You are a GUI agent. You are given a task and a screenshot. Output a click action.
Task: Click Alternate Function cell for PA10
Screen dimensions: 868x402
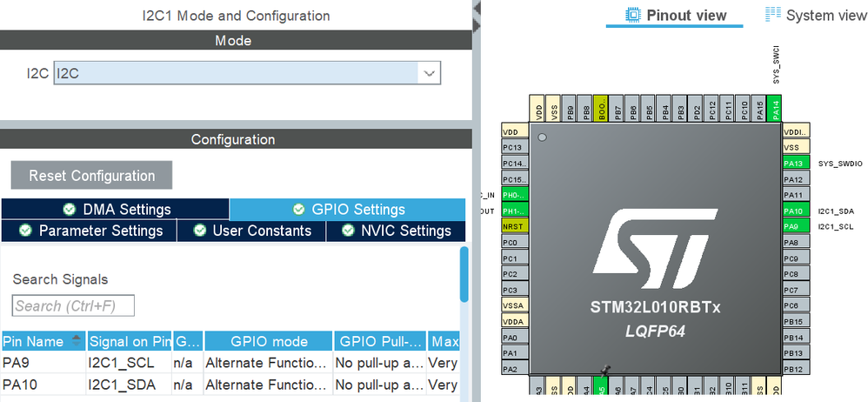[x=269, y=385]
